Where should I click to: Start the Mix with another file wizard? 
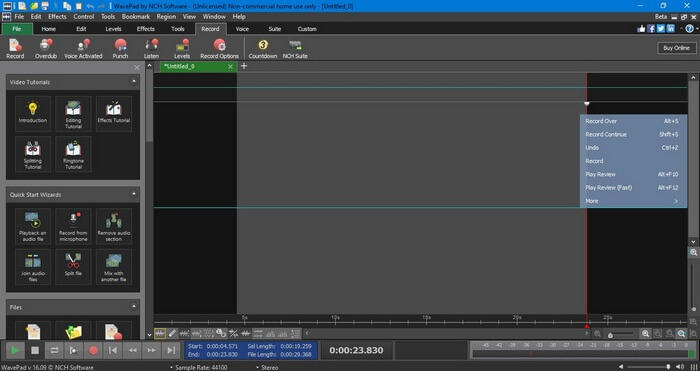[114, 267]
